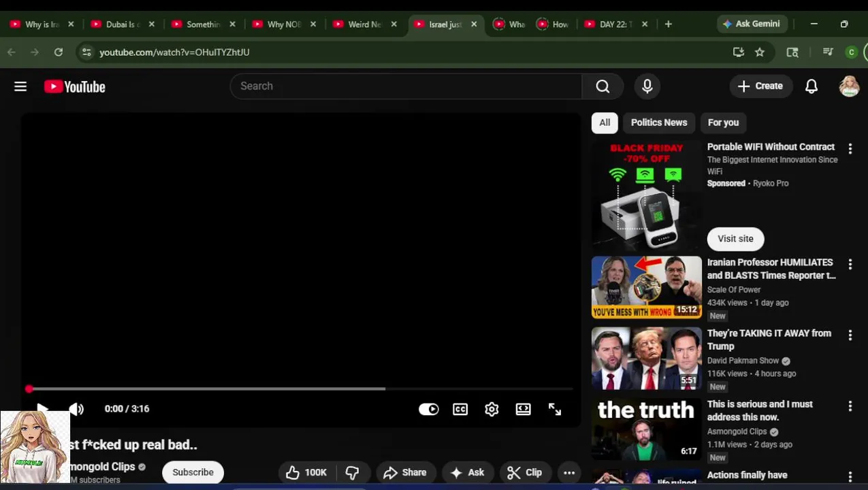Open the Create menu
The height and width of the screenshot is (490, 868).
point(760,86)
